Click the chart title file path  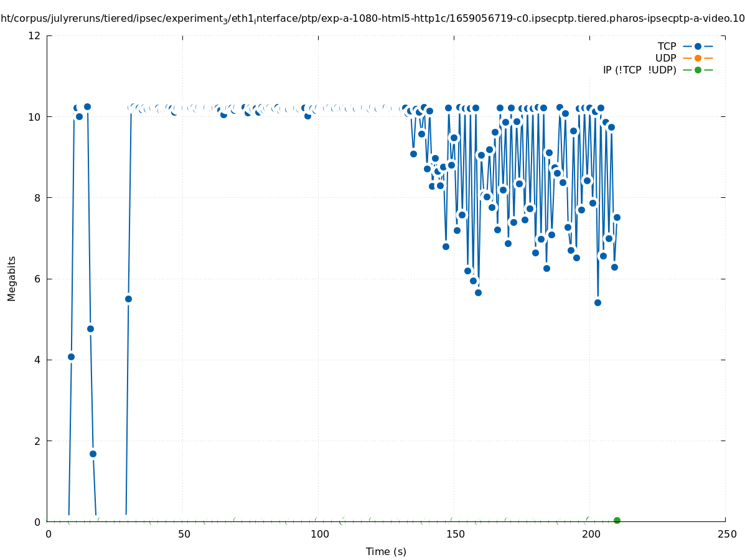(x=372, y=19)
